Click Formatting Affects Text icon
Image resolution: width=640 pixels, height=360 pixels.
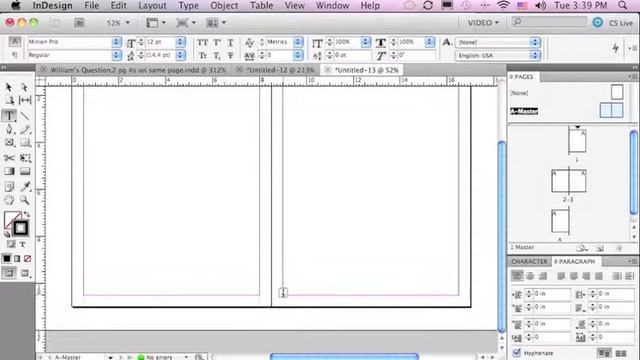[23, 244]
